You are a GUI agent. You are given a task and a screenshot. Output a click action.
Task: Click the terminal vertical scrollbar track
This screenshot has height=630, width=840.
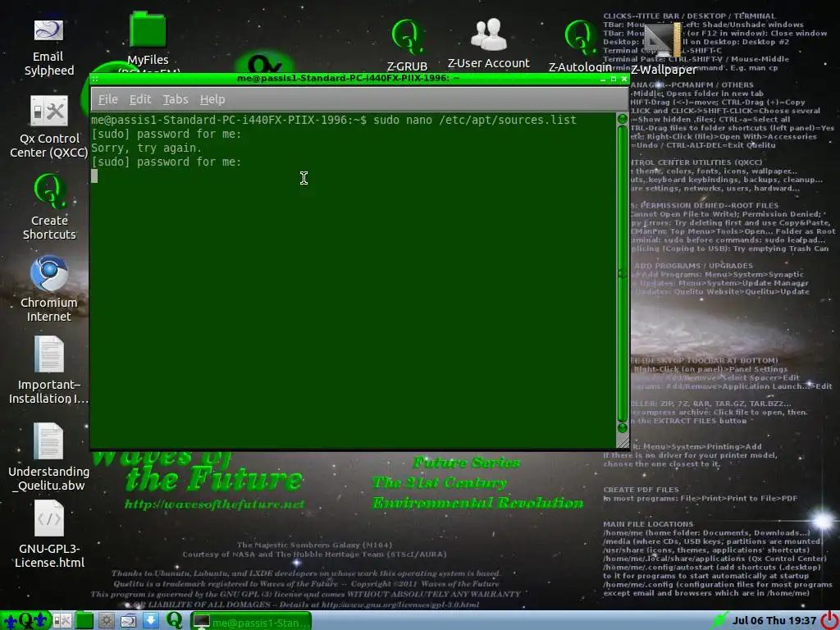pyautogui.click(x=622, y=273)
